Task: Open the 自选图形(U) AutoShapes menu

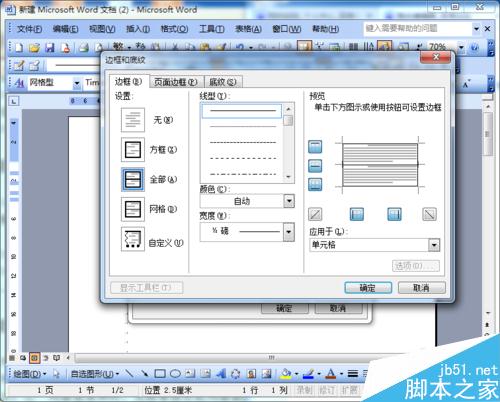Action: pyautogui.click(x=95, y=374)
